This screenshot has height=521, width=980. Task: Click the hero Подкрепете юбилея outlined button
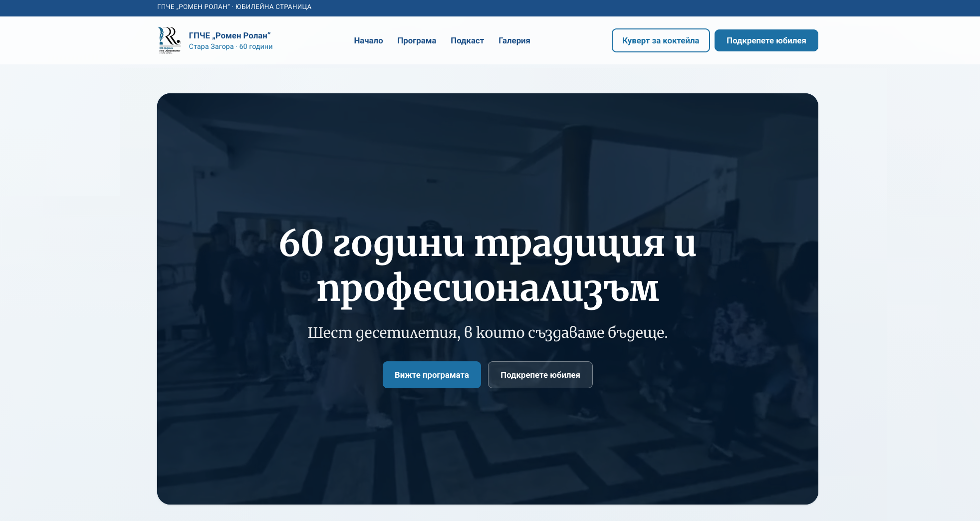(540, 375)
